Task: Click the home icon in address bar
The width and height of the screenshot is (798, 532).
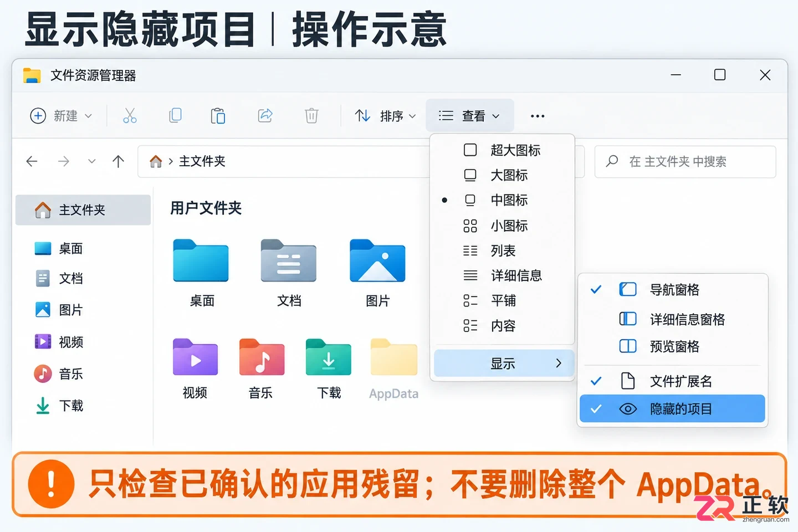Action: tap(156, 161)
